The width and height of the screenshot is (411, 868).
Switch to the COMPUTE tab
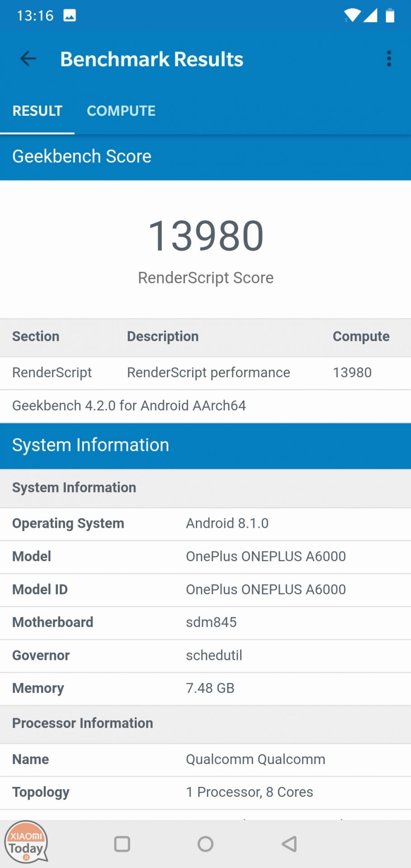(121, 111)
